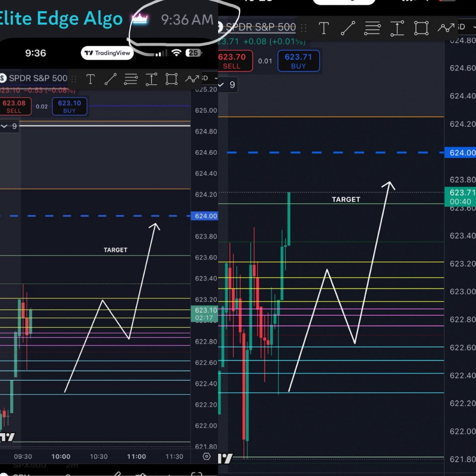Click the 0.01 spread value in right chart

(x=265, y=61)
